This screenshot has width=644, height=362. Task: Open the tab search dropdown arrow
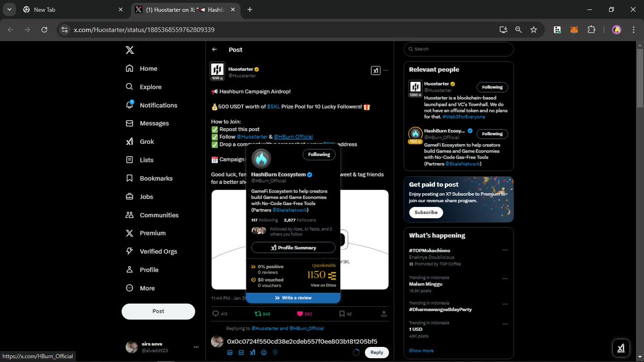point(9,10)
